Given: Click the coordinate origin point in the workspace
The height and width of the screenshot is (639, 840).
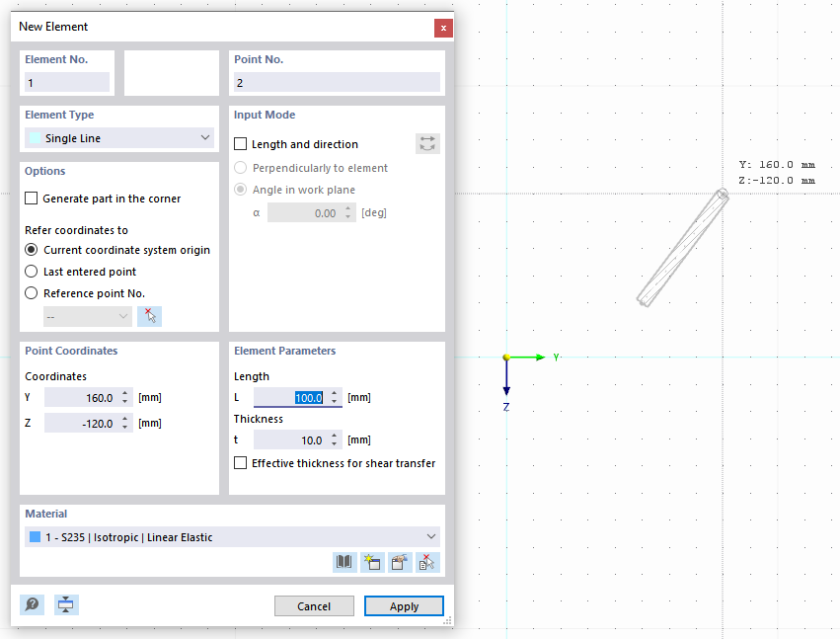Looking at the screenshot, I should pos(506,357).
